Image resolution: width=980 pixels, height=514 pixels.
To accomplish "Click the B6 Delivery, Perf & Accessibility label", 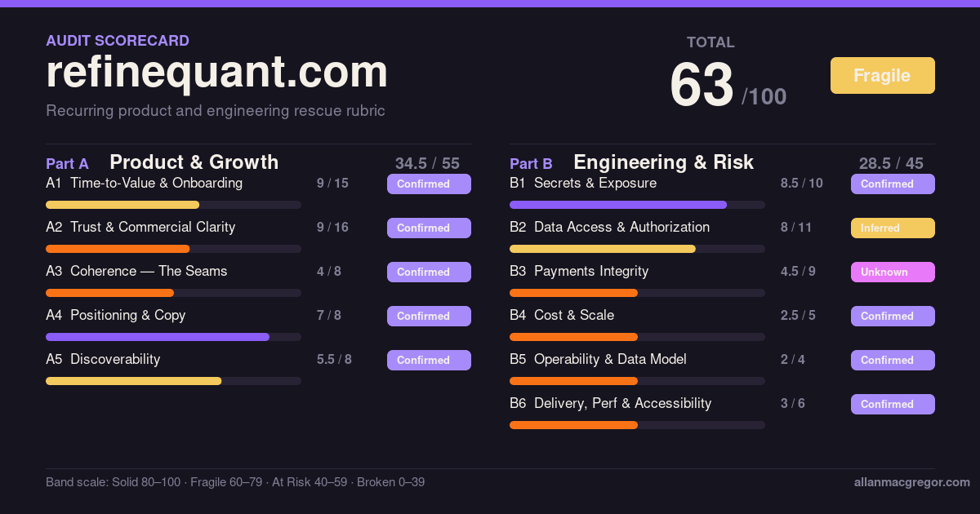I will point(610,403).
